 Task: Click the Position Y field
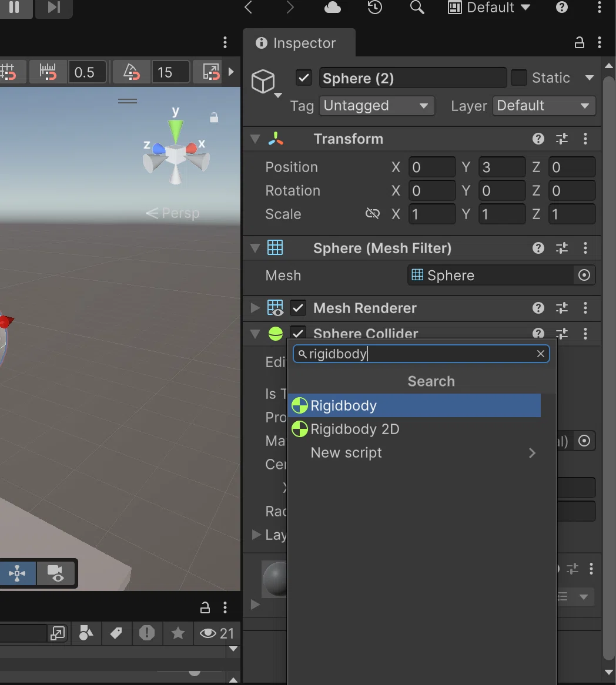pyautogui.click(x=501, y=167)
